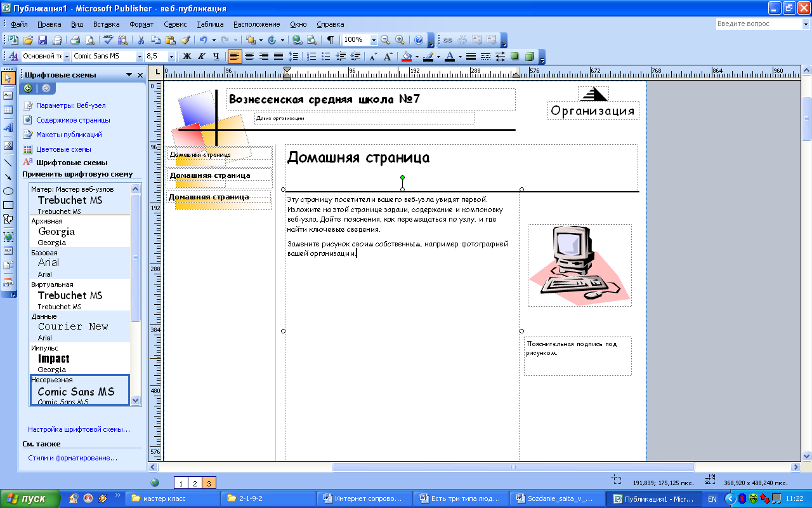This screenshot has height=508, width=812.
Task: Insert hyperlink with the chain link icon
Action: tap(448, 39)
